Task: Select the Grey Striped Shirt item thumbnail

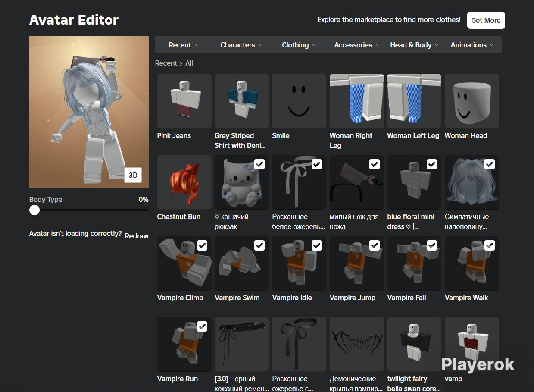Action: pyautogui.click(x=242, y=101)
